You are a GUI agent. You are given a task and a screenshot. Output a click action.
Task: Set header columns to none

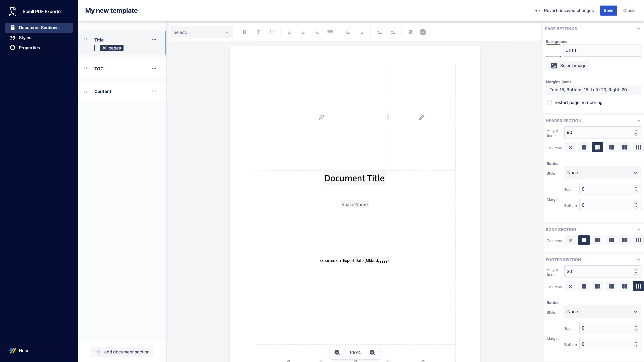tap(571, 147)
